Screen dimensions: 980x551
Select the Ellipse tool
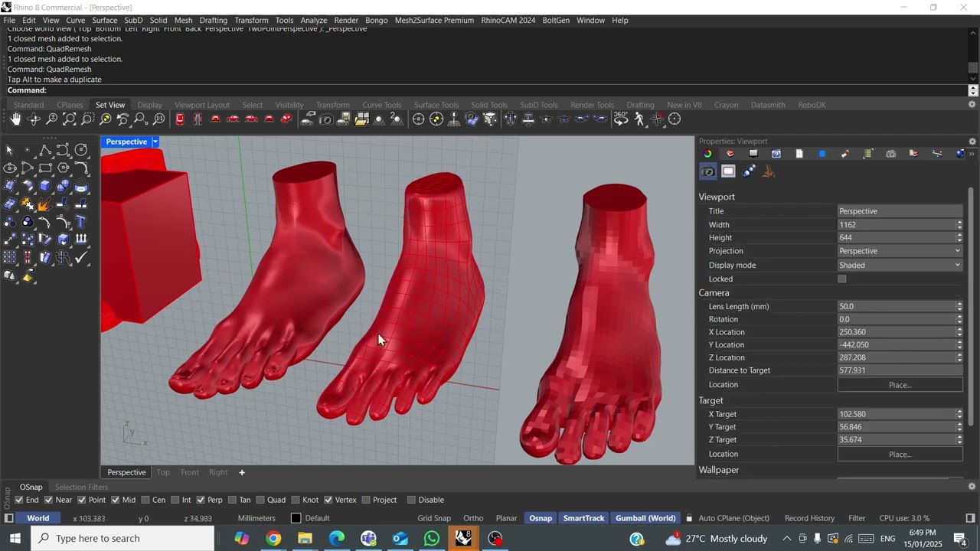click(x=10, y=168)
